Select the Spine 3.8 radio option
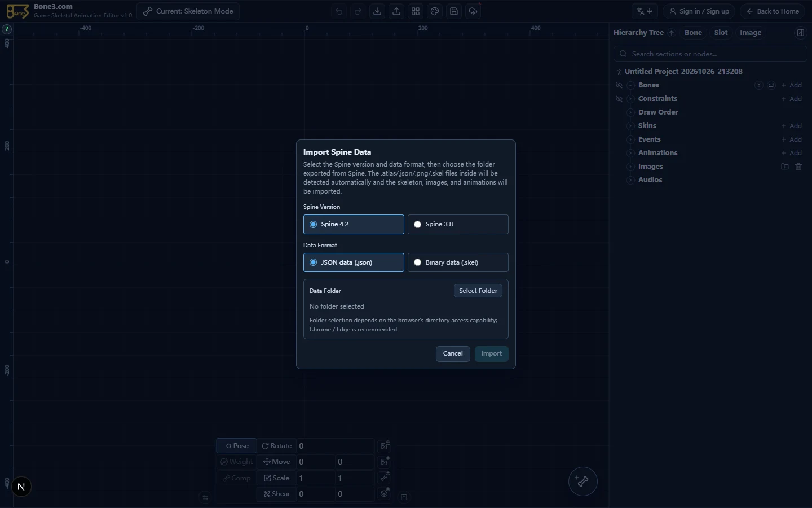 [x=458, y=224]
